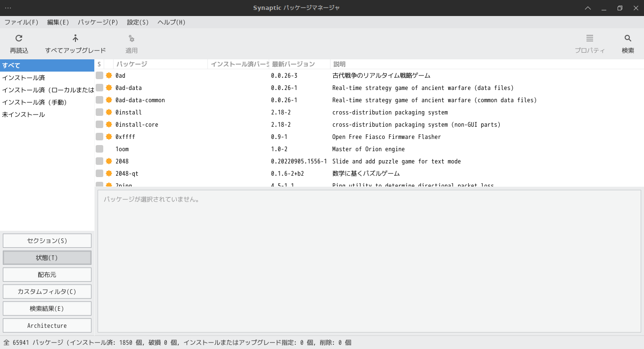Click the セクション(S) filter button

point(47,241)
